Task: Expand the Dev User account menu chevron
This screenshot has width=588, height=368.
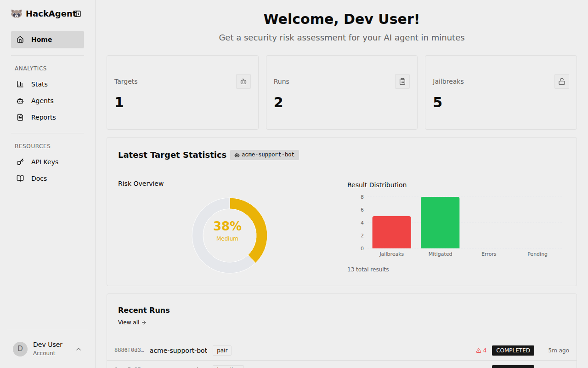Action: (x=79, y=349)
